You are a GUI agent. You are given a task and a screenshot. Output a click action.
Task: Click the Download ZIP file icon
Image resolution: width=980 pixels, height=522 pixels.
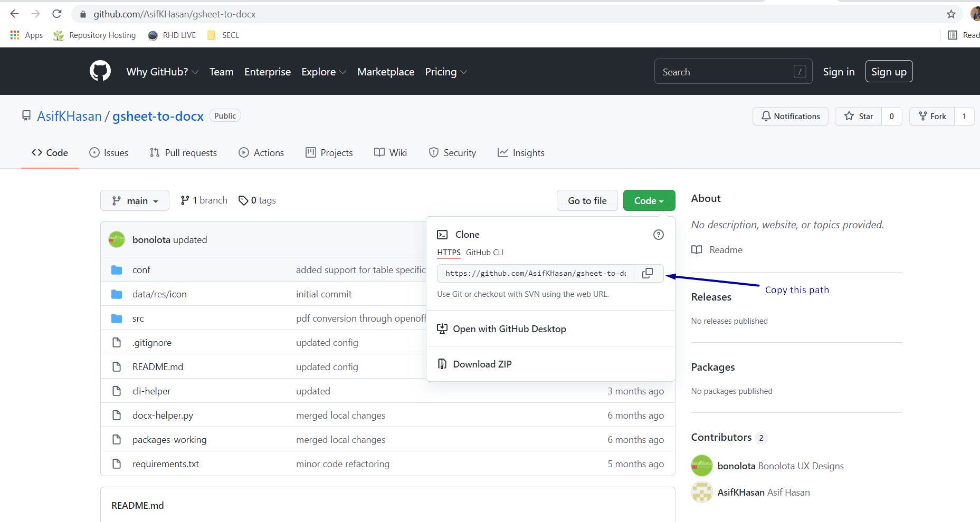442,364
